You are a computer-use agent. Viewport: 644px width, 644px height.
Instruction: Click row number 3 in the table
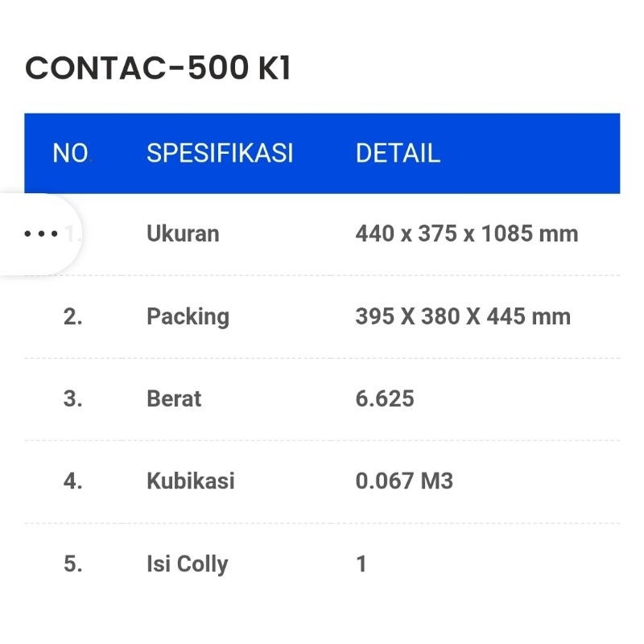[x=73, y=398]
